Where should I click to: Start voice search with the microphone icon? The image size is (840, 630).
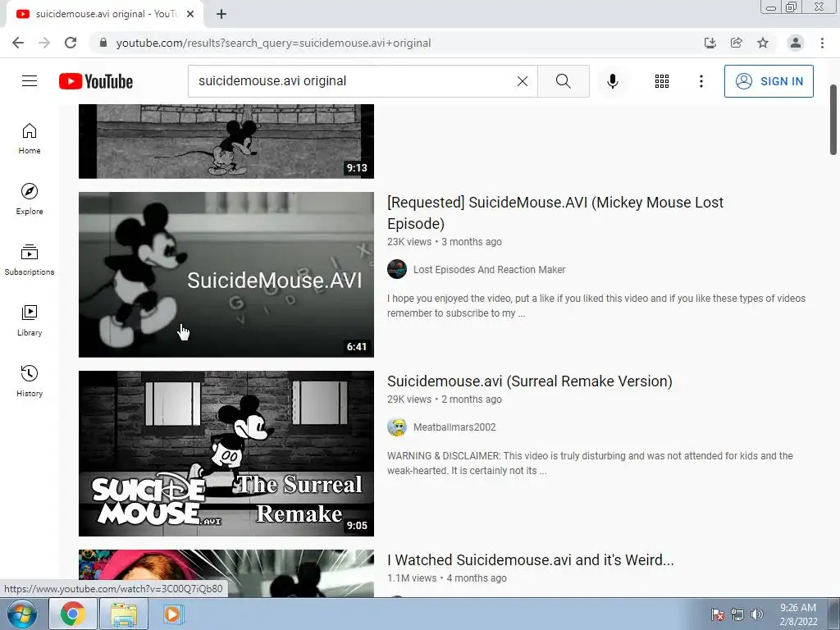coord(613,81)
